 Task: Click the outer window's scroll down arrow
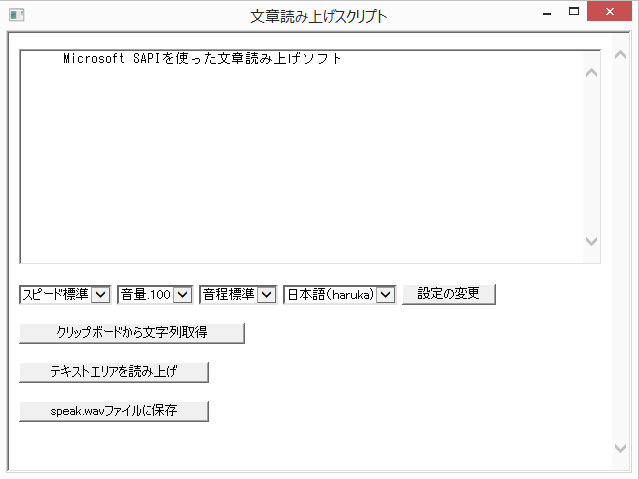(x=620, y=447)
